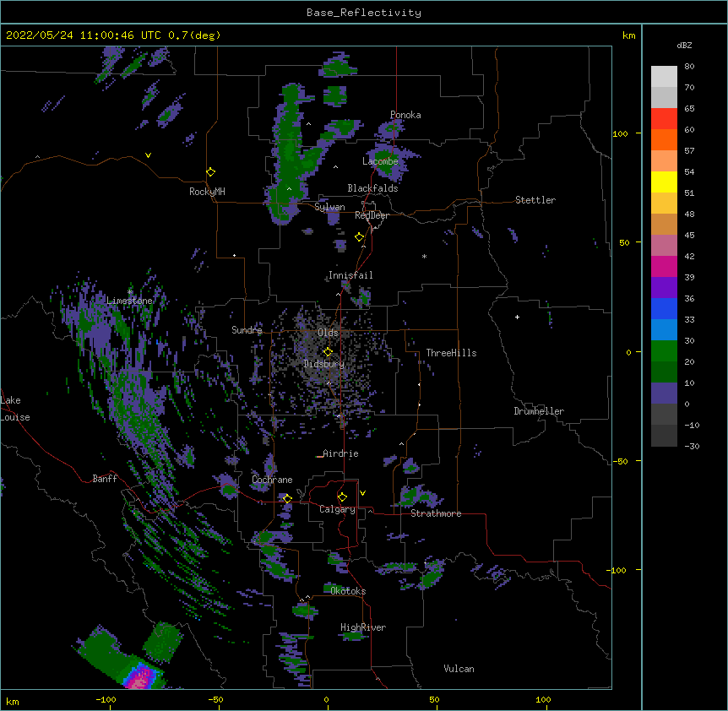Pick the bright yellow 54-51 dBZ swatch
728x711 pixels.
[664, 182]
